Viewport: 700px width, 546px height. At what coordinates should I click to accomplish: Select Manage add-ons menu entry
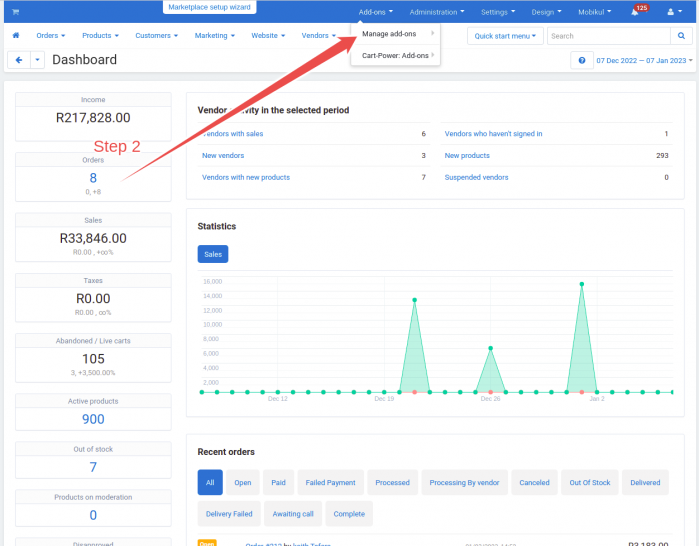click(x=396, y=33)
